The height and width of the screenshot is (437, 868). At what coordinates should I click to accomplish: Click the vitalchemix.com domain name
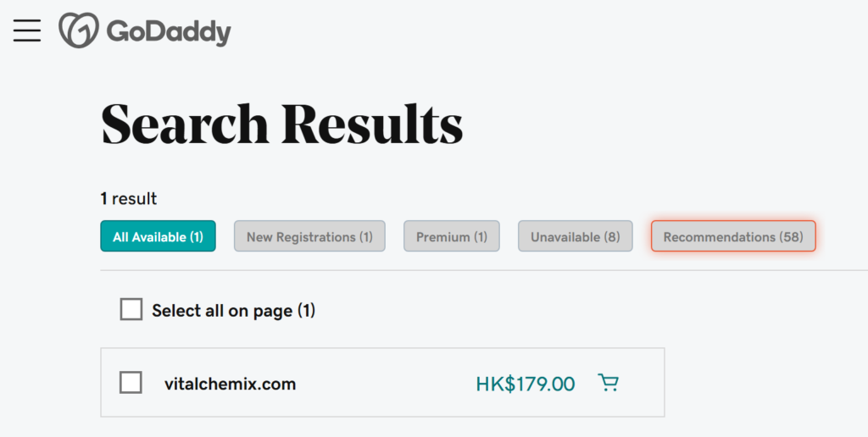[230, 384]
